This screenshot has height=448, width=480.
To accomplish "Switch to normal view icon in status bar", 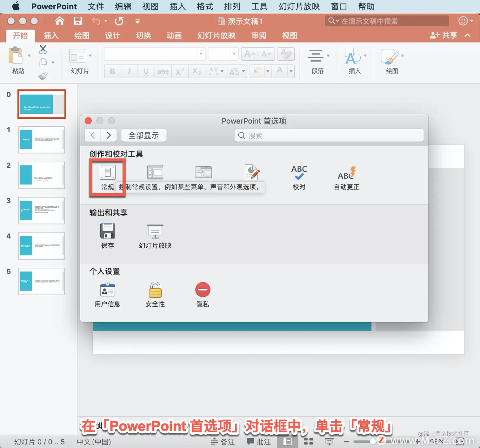I will tap(288, 441).
